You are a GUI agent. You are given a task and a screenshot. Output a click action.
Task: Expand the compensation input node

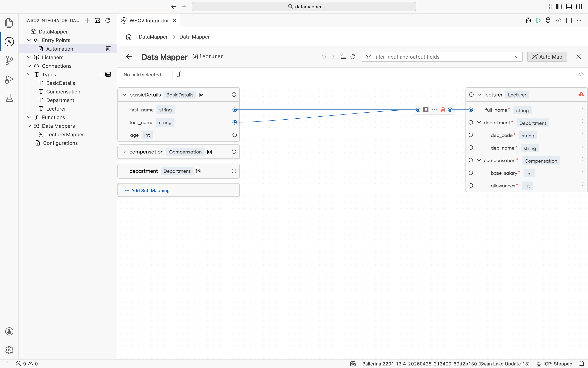click(124, 152)
